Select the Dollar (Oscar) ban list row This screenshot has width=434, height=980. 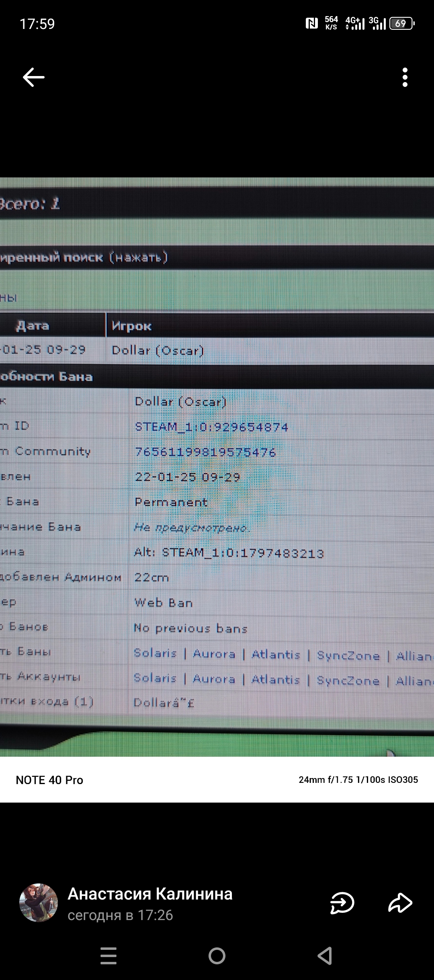coord(158,350)
